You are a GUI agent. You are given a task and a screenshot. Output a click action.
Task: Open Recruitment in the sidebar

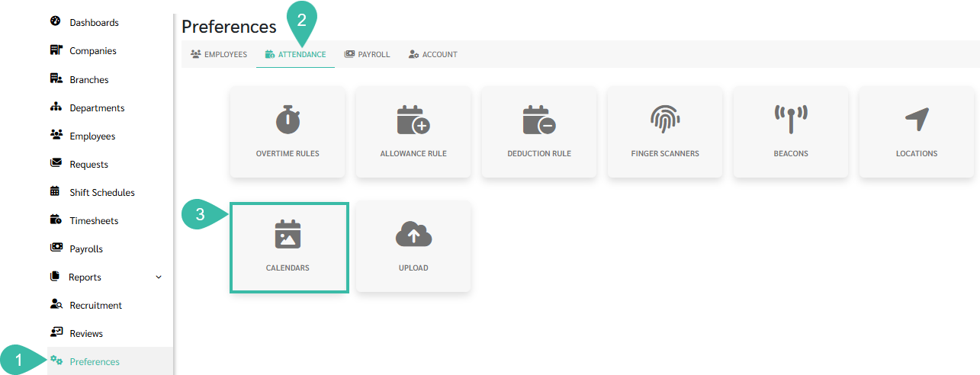(96, 305)
